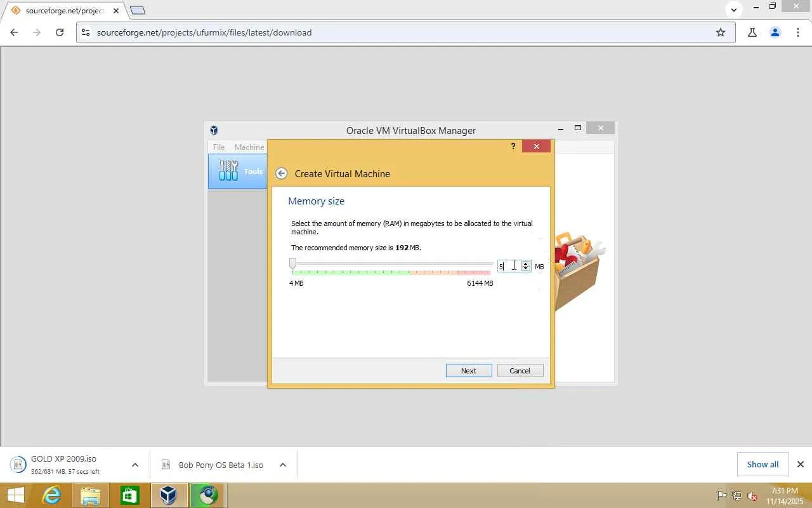Open the Chrome profile avatar
812x508 pixels.
pyautogui.click(x=775, y=32)
